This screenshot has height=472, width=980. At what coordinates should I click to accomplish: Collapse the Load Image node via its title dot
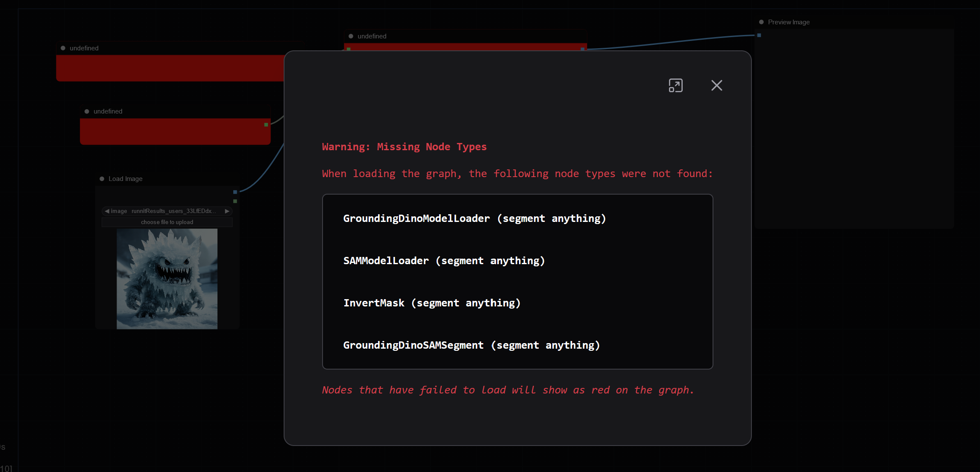pos(102,178)
